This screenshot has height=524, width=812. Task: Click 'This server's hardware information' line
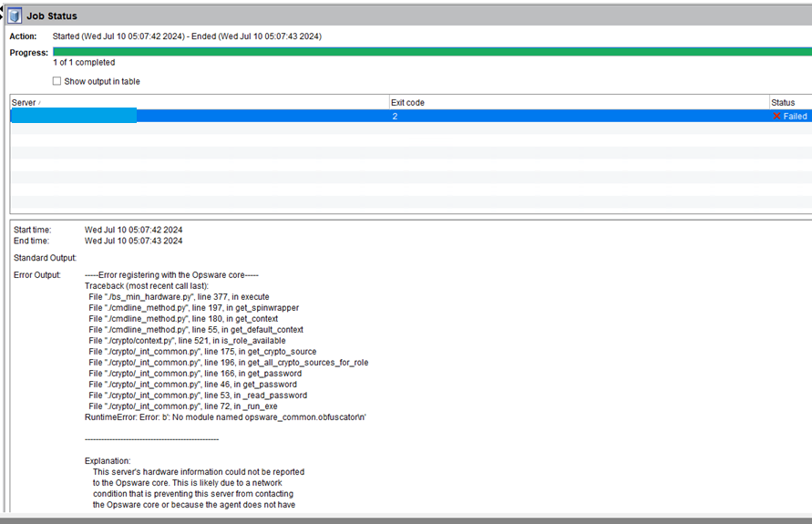click(x=199, y=472)
